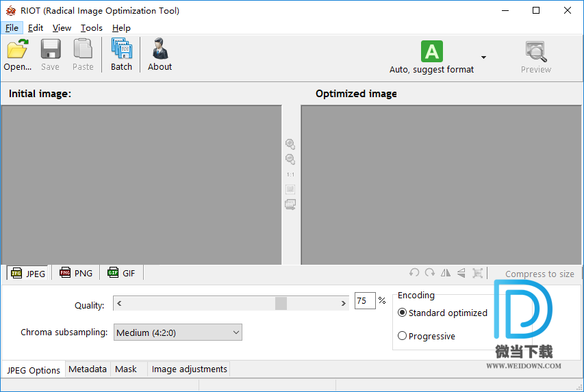Click Compress to size button
The height and width of the screenshot is (392, 584).
[x=539, y=274]
